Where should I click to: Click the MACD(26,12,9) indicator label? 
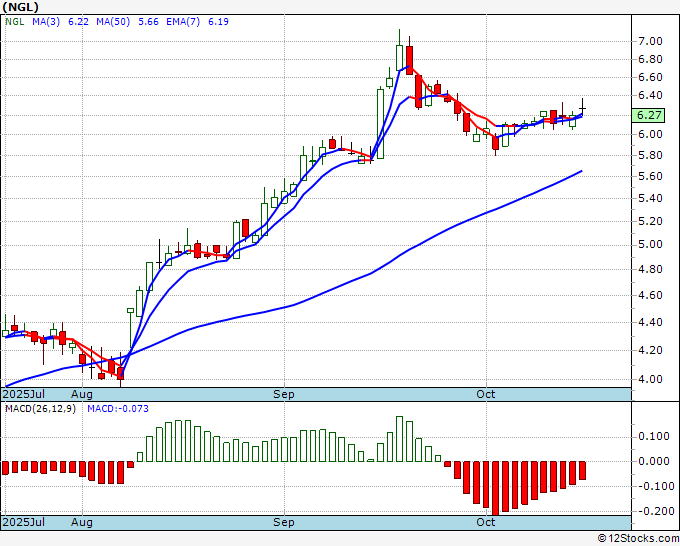pyautogui.click(x=40, y=409)
